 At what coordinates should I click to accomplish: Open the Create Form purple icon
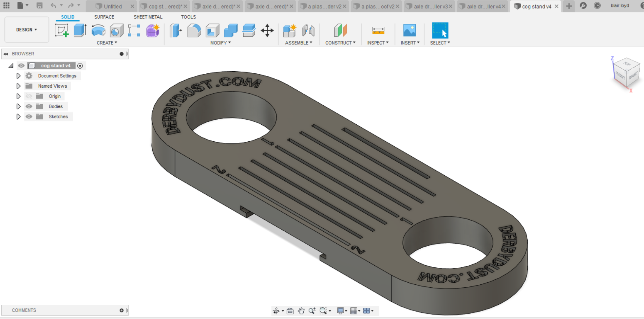pos(153,31)
